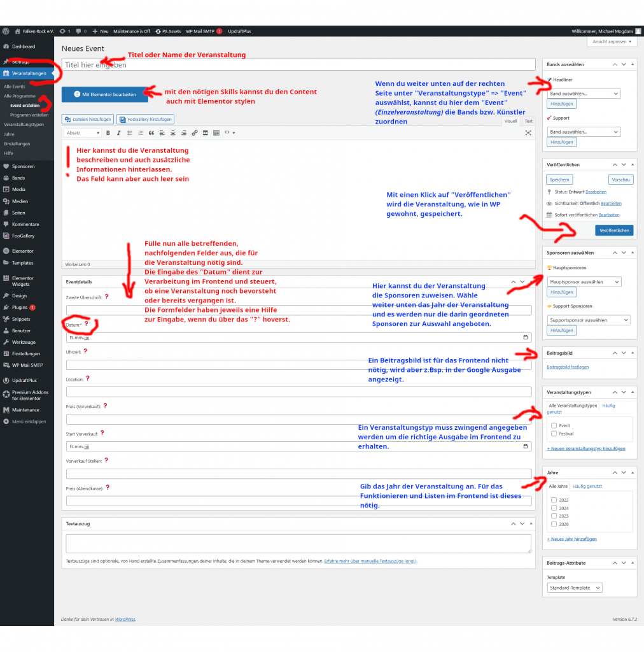Open the Headliner band selection dropdown

(x=583, y=94)
